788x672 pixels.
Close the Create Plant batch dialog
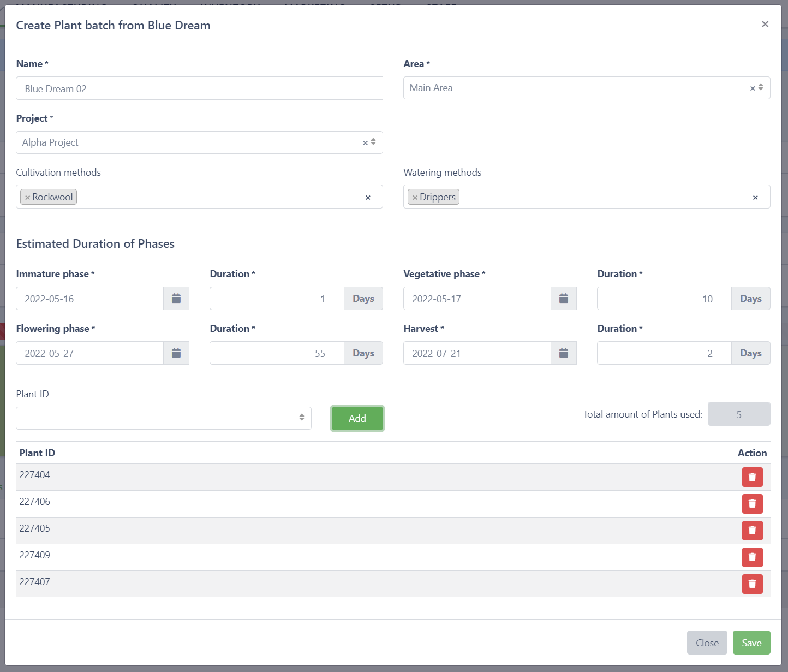pyautogui.click(x=765, y=24)
